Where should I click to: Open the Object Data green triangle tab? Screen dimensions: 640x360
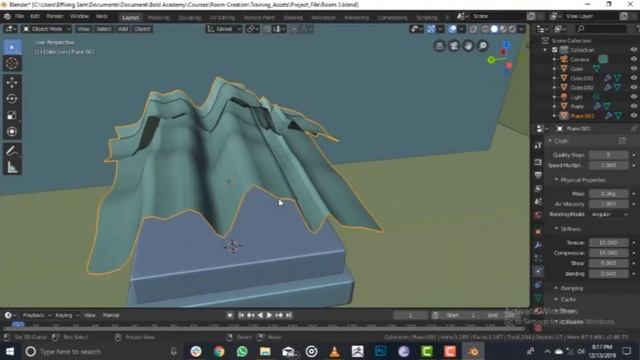pos(538,298)
